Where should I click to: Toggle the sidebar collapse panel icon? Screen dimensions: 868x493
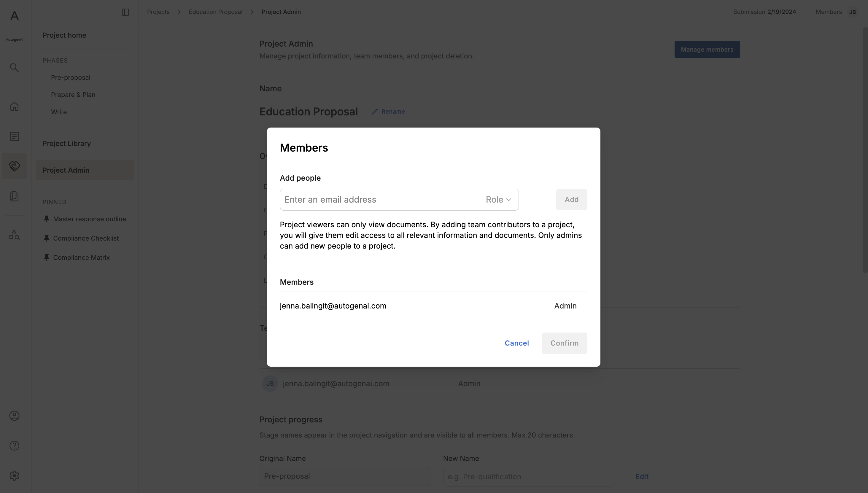(x=125, y=12)
